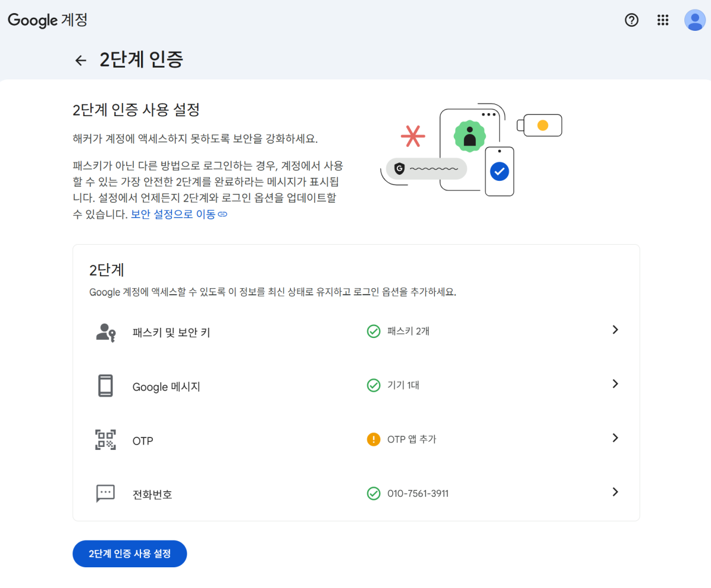Click the OTP 앱 추가 status text
This screenshot has width=711, height=588.
pyautogui.click(x=412, y=439)
